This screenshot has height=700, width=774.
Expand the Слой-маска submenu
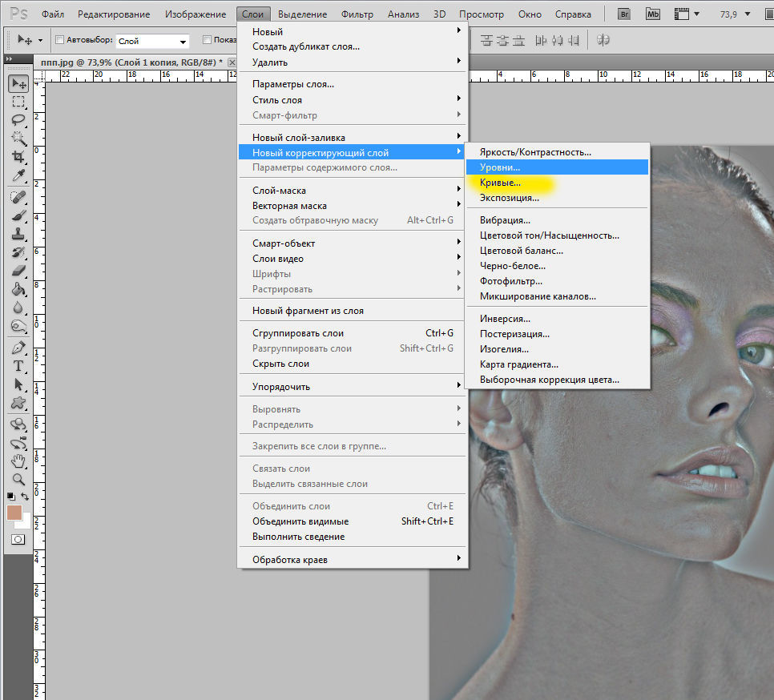pos(353,191)
